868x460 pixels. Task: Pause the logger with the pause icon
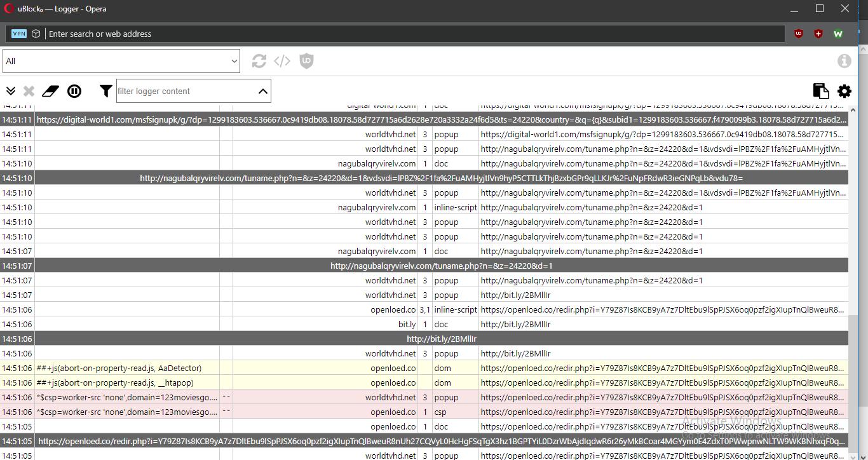click(74, 91)
